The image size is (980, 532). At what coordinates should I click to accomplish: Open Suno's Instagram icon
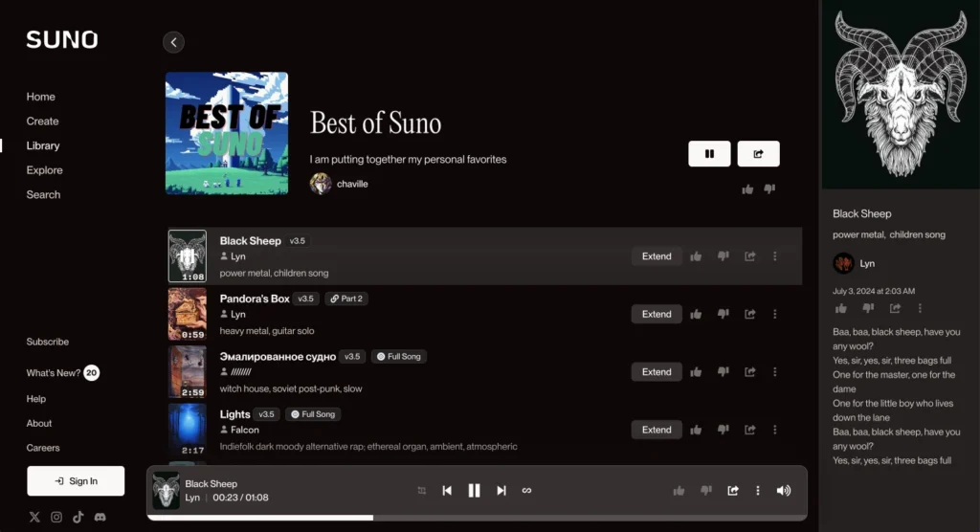(56, 517)
